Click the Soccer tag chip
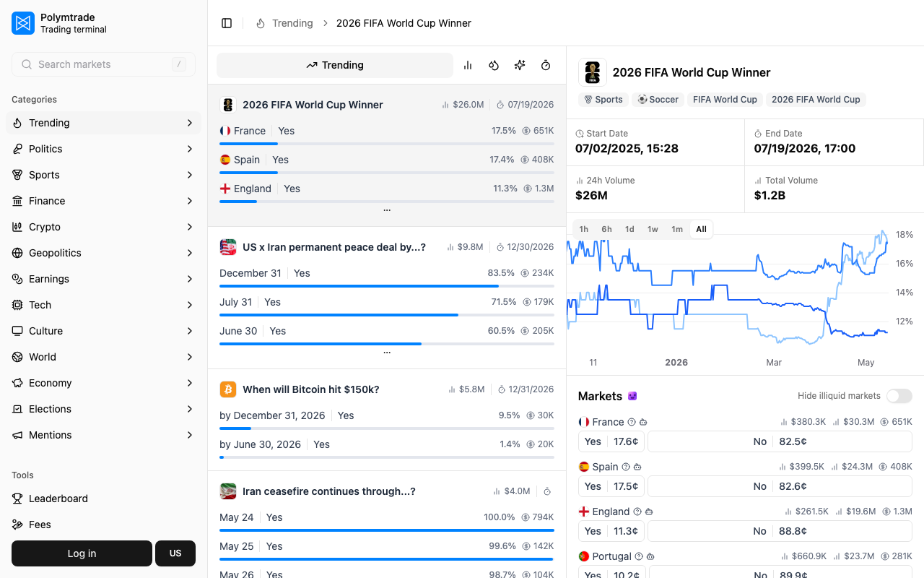Image resolution: width=924 pixels, height=578 pixels. pyautogui.click(x=658, y=100)
